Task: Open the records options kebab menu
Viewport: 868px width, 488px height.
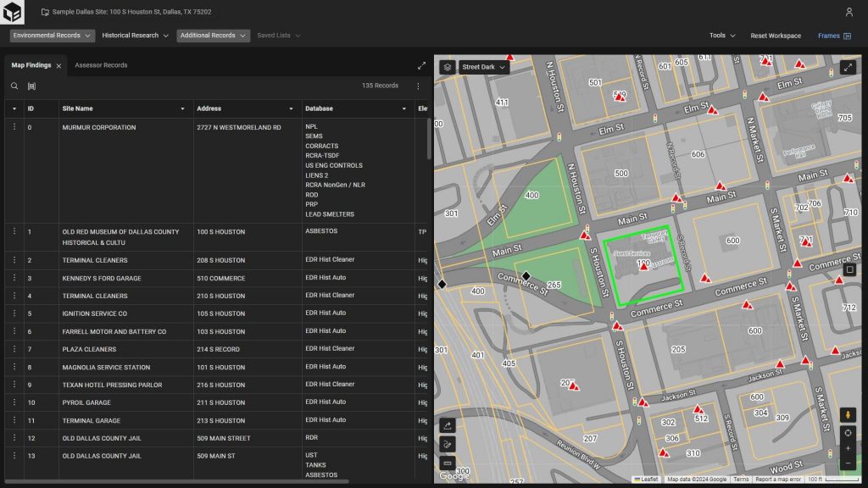Action: 418,86
